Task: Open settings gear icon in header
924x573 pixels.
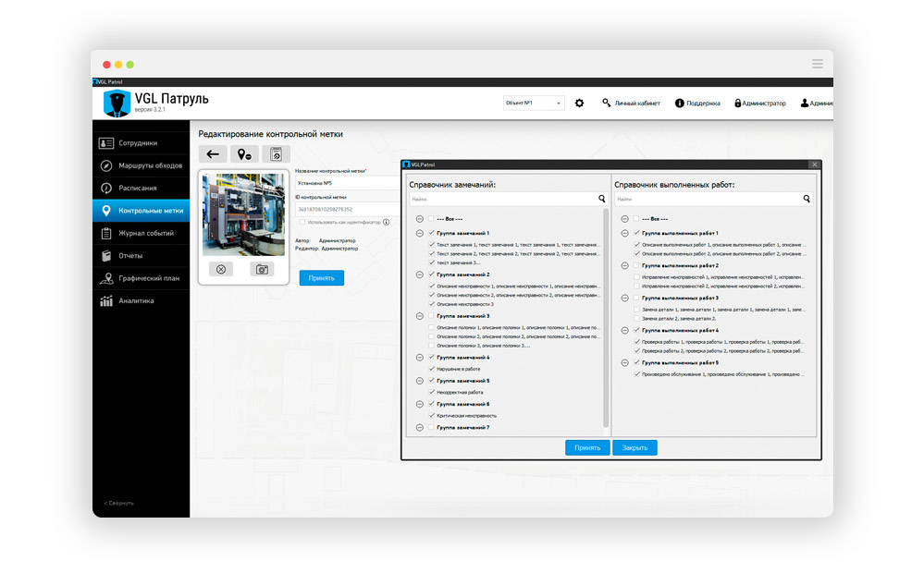Action: [x=579, y=104]
